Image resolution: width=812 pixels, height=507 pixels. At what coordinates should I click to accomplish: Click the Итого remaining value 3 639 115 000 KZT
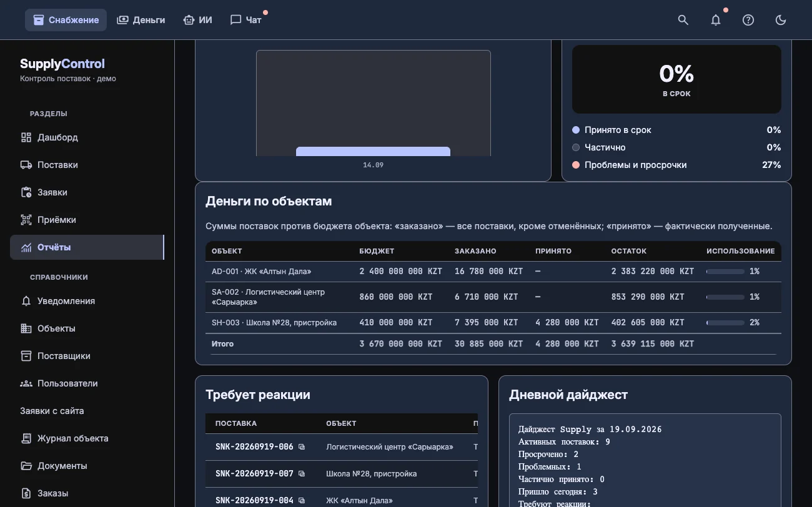click(x=653, y=344)
